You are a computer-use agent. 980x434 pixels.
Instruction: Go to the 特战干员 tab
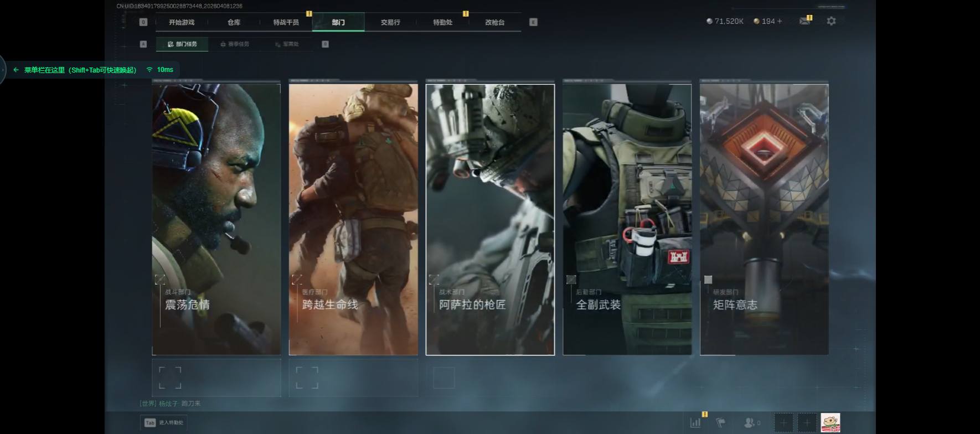coord(286,22)
